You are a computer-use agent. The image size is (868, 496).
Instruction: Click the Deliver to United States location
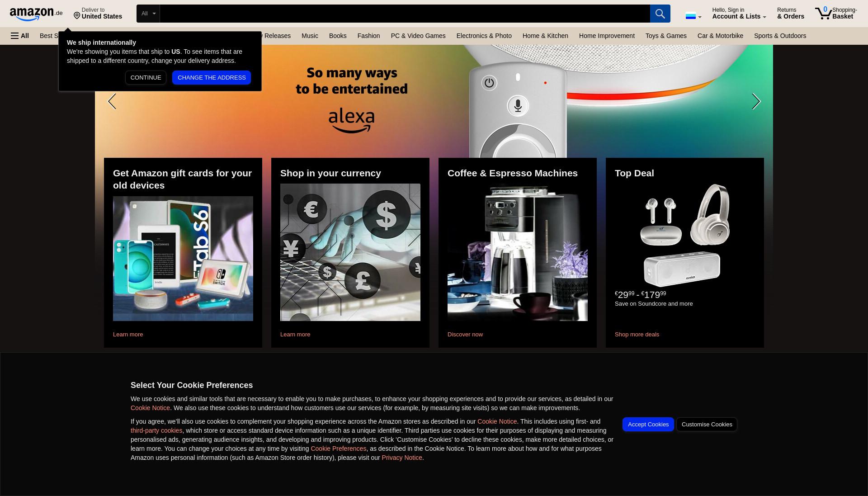point(98,14)
